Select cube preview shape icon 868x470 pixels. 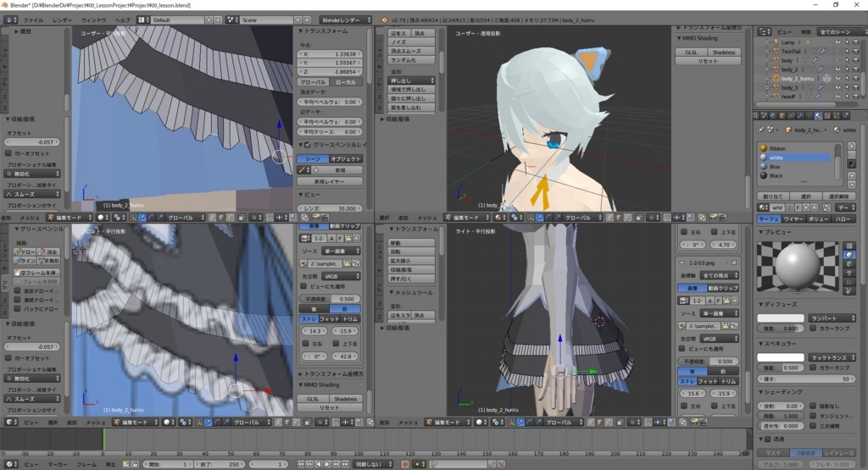(849, 264)
